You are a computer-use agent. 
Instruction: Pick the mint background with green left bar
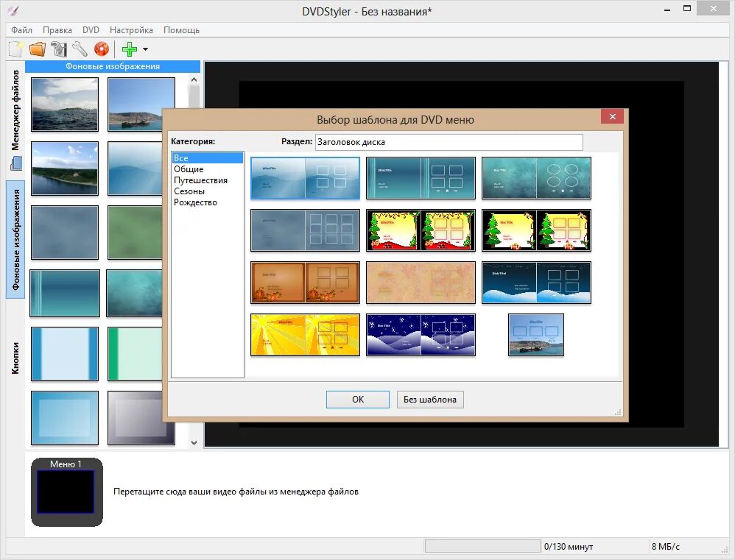[x=136, y=354]
